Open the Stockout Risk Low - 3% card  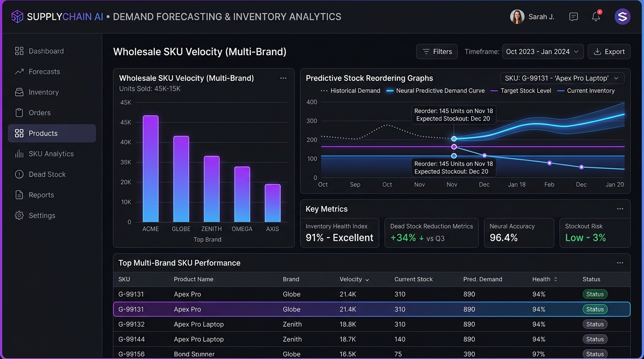tap(595, 233)
